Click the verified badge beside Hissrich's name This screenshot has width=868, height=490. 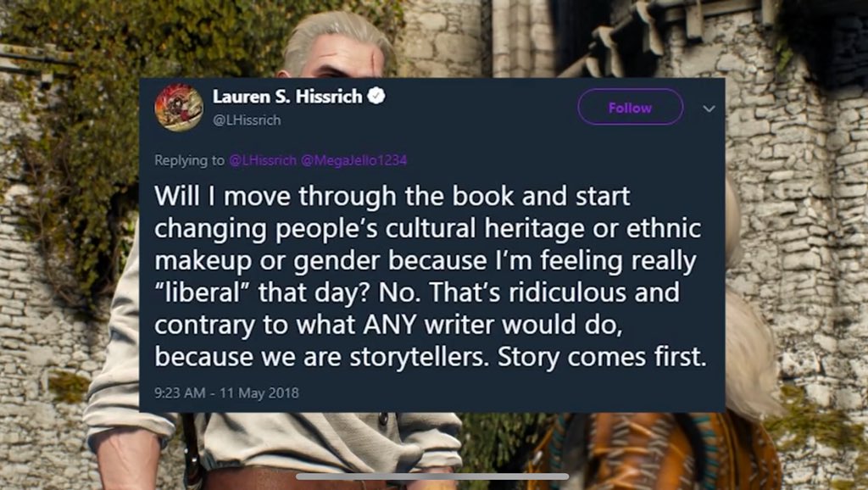(x=376, y=97)
